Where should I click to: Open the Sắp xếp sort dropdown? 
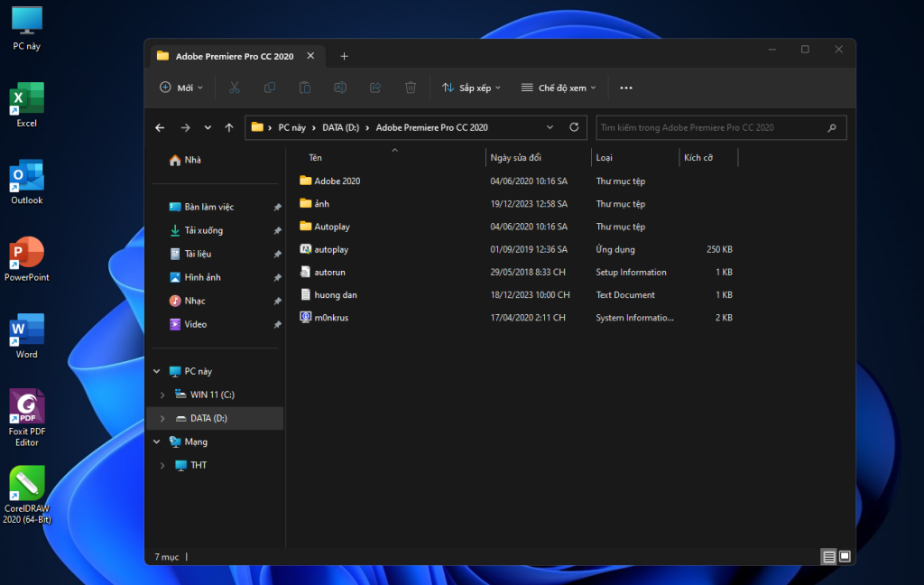471,88
